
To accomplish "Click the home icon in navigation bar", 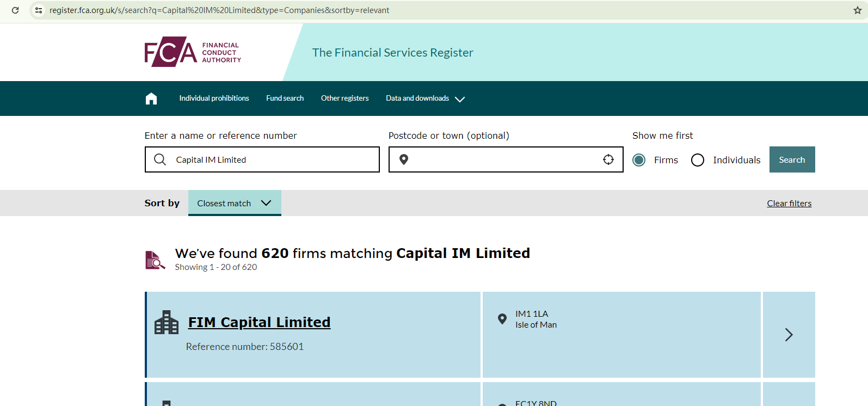I will click(x=151, y=99).
